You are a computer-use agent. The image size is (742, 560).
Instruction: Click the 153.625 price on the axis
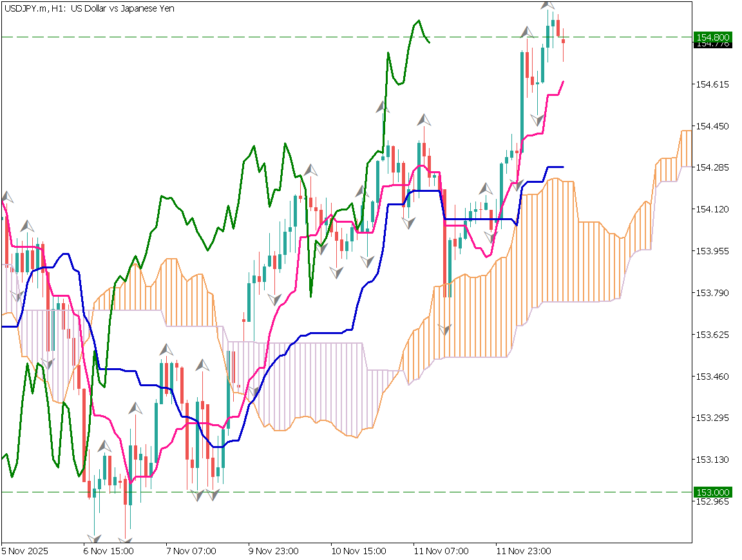click(x=712, y=335)
